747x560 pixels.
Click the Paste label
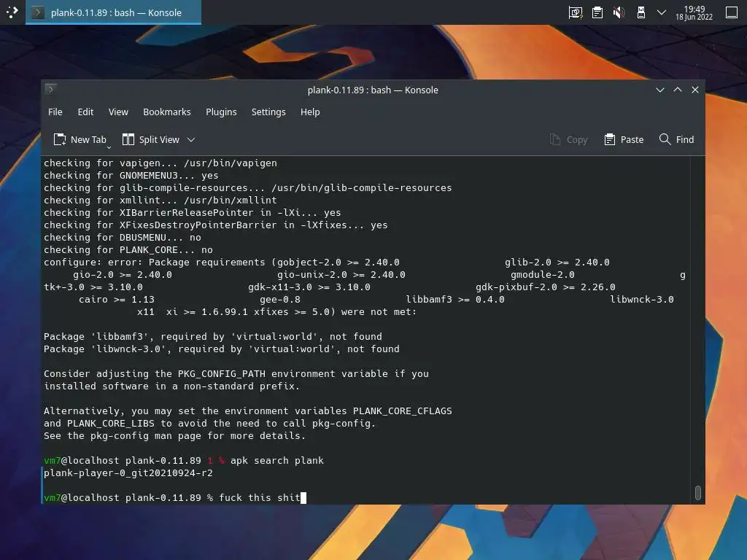coord(632,139)
